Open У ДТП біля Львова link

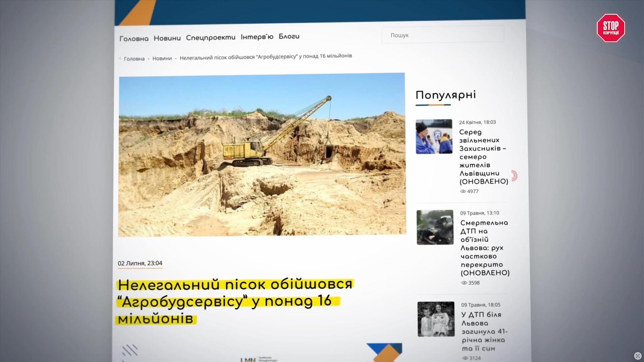484,331
